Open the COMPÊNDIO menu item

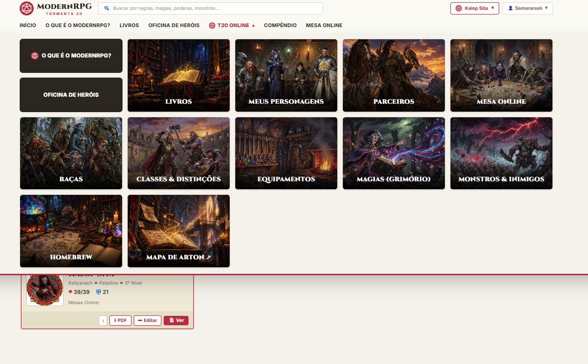tap(280, 25)
